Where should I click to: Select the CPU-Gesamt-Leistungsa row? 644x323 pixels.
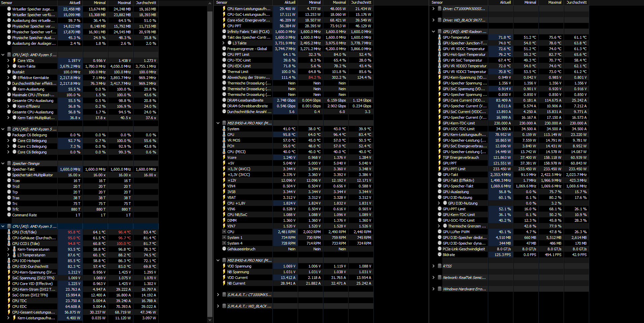click(x=79, y=312)
